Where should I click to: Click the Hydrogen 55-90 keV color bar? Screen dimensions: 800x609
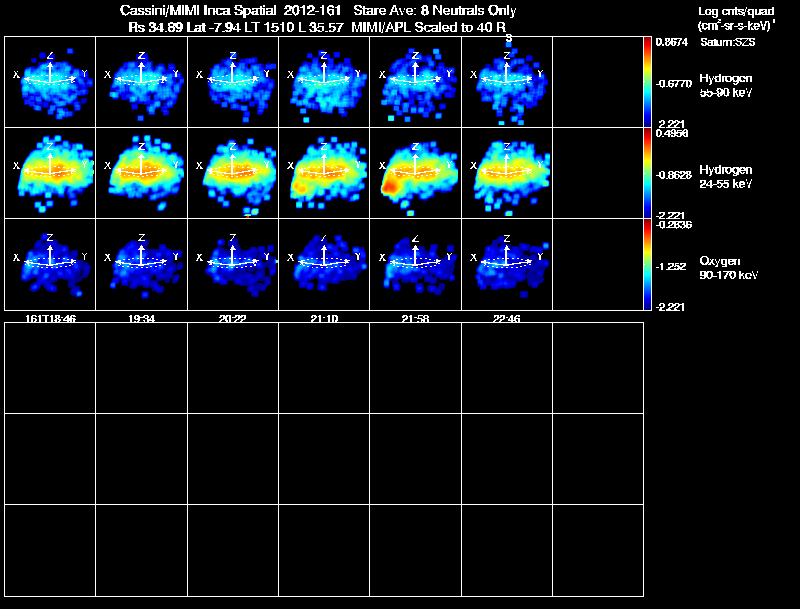pos(647,82)
